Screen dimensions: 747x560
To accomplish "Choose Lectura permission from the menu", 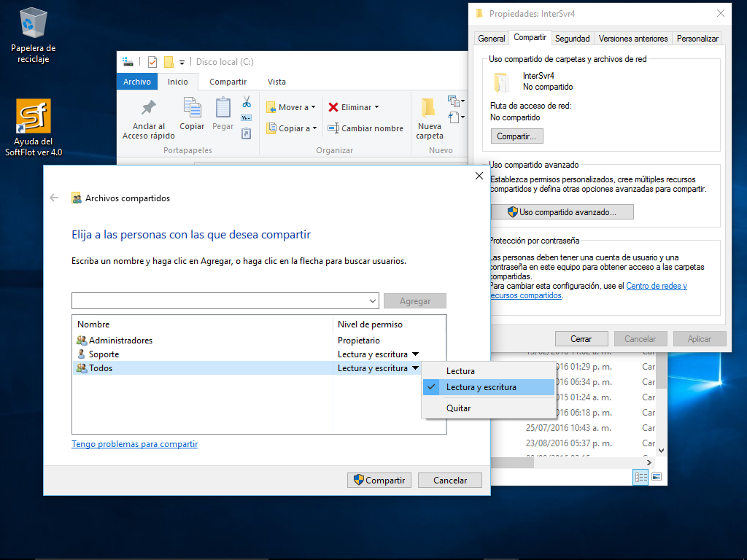I will tap(460, 371).
